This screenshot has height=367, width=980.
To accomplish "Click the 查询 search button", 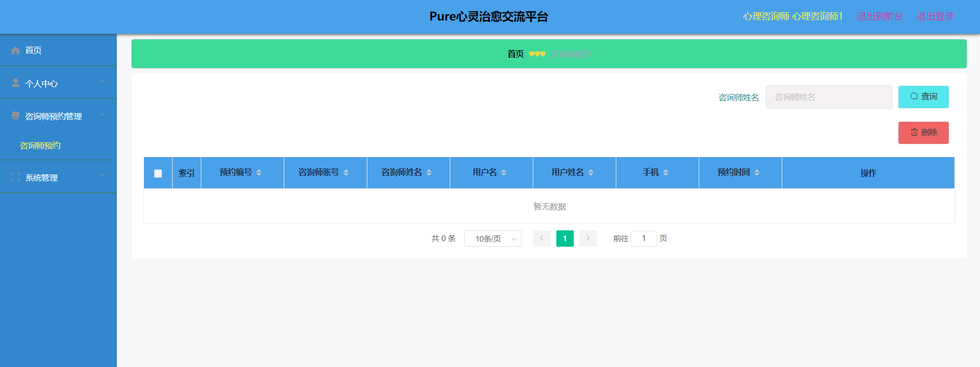I will [x=923, y=97].
